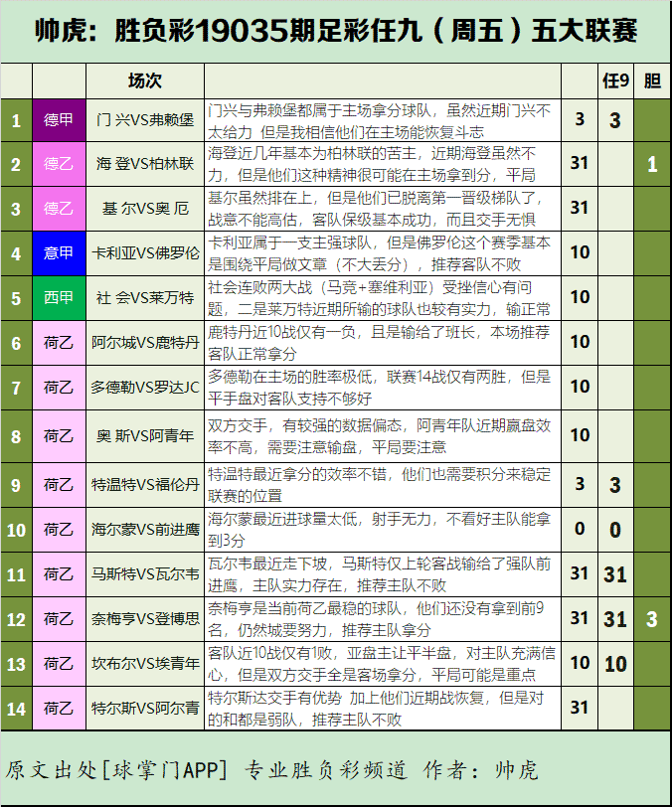
Task: Click footer text 原文出处[球掌门APP]
Action: click(x=116, y=770)
